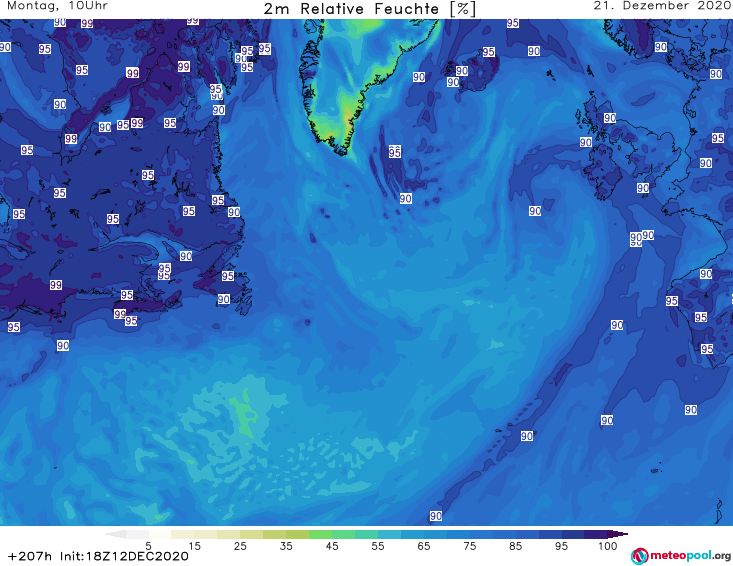The height and width of the screenshot is (566, 733).
Task: Click the date '21. Dezember 2020'
Action: [662, 6]
